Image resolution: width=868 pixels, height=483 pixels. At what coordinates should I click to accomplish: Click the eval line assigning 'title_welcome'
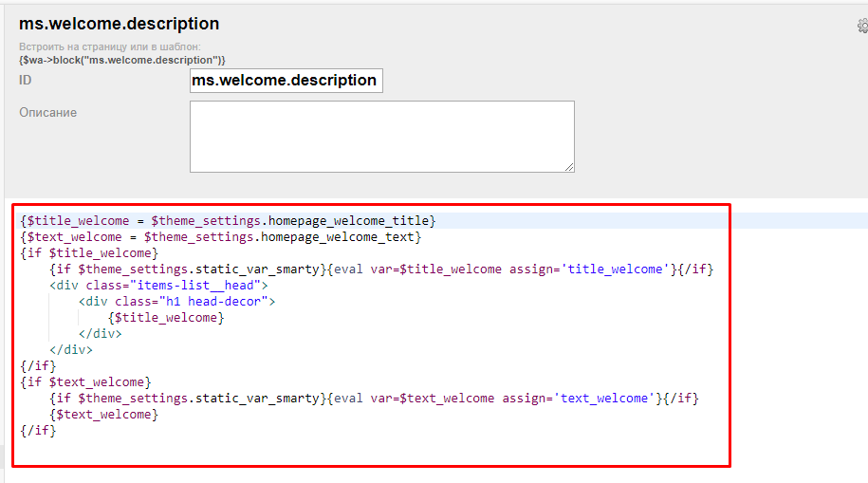pos(379,269)
